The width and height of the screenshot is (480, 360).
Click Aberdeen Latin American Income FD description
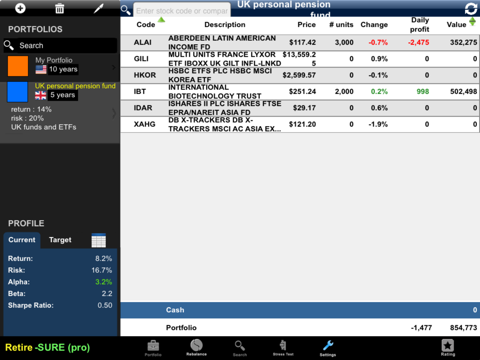[x=222, y=42]
